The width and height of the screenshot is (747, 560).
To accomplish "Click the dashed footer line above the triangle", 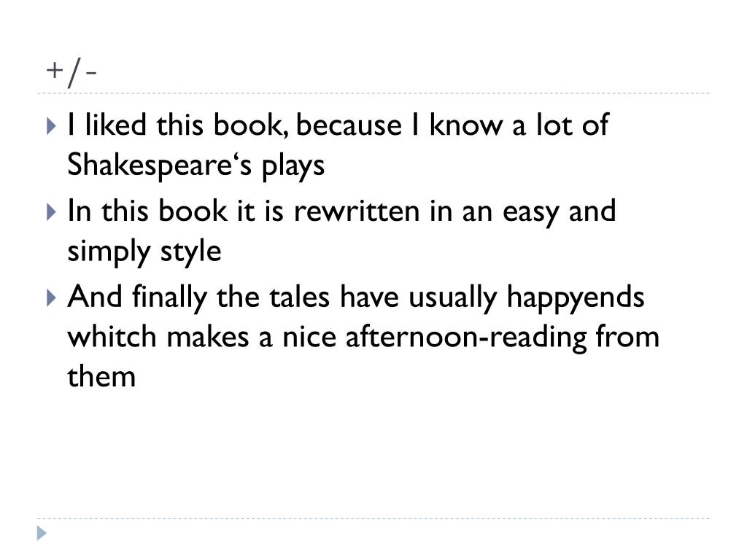I will pos(373,518).
